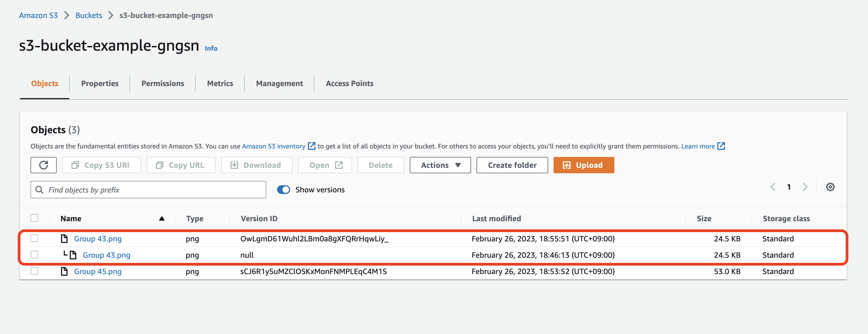The image size is (868, 334).
Task: Click the refresh objects icon button
Action: click(x=44, y=165)
